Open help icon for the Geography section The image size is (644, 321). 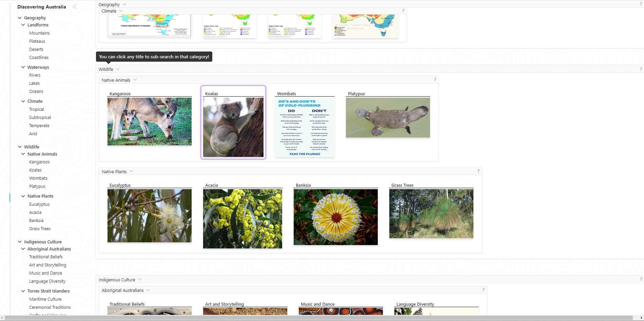pyautogui.click(x=641, y=4)
